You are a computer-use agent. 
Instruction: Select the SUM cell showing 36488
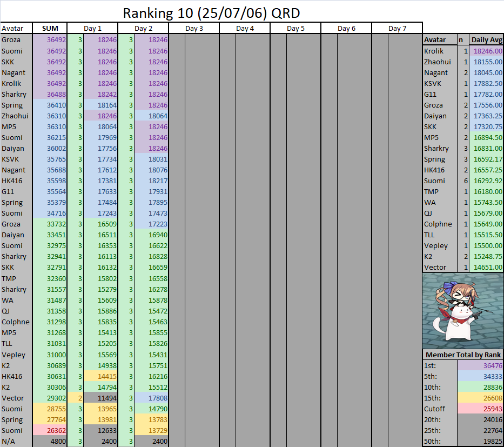tap(50, 94)
